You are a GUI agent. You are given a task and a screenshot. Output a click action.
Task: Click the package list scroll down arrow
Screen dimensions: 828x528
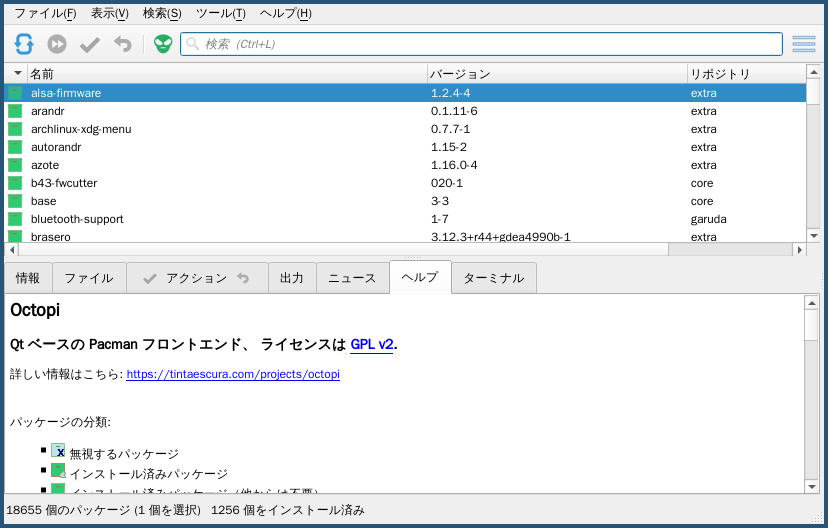813,236
